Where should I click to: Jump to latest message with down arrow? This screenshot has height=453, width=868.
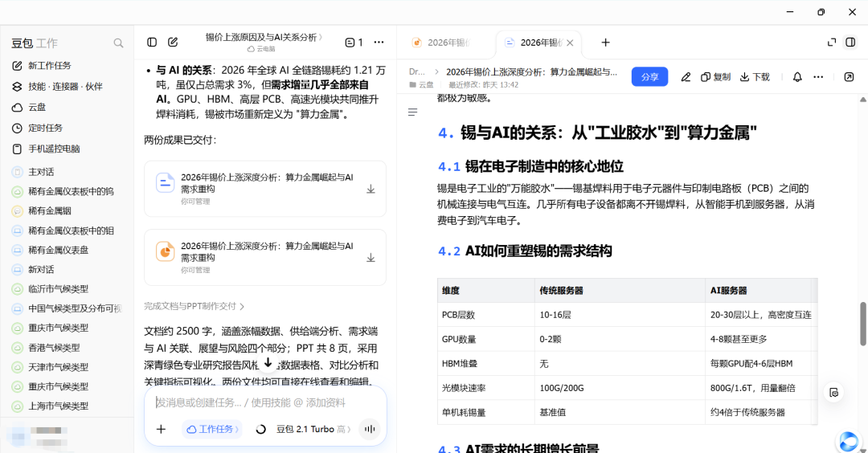[268, 363]
